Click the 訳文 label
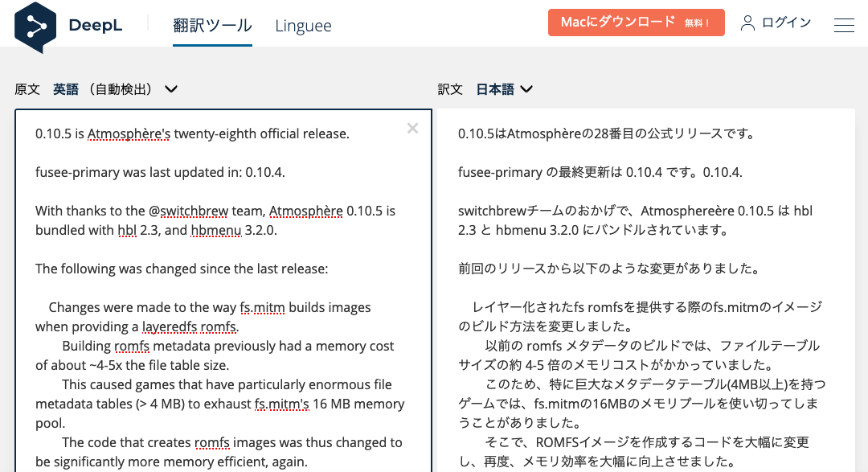Screen dimensions: 868x472 [x=450, y=89]
